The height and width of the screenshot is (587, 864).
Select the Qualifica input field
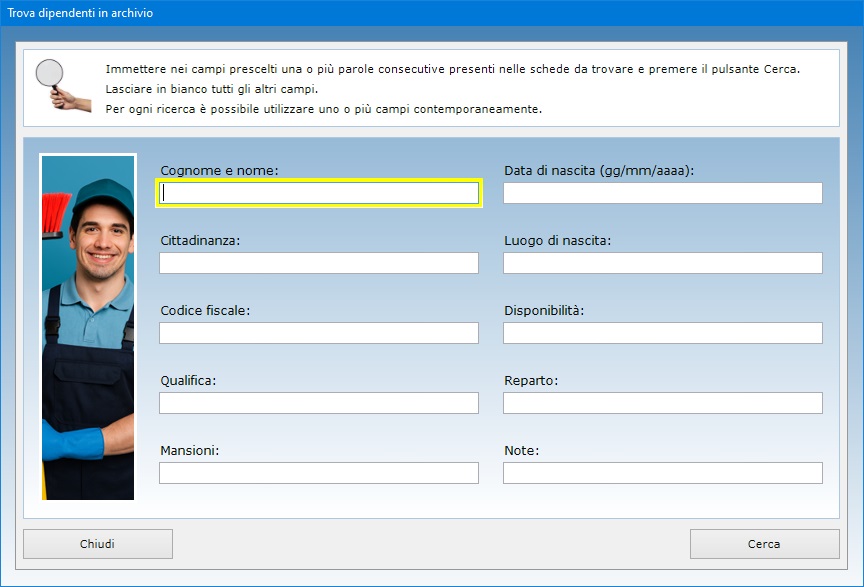pos(319,403)
